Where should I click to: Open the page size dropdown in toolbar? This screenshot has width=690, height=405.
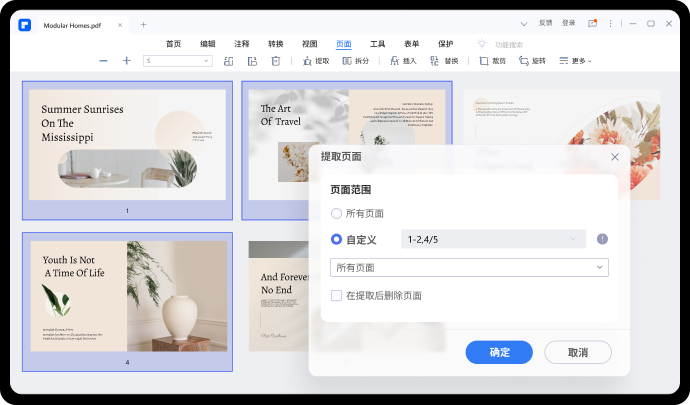click(178, 61)
